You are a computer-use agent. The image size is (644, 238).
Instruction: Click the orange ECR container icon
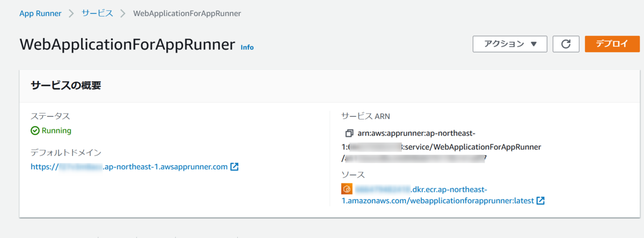tap(347, 189)
